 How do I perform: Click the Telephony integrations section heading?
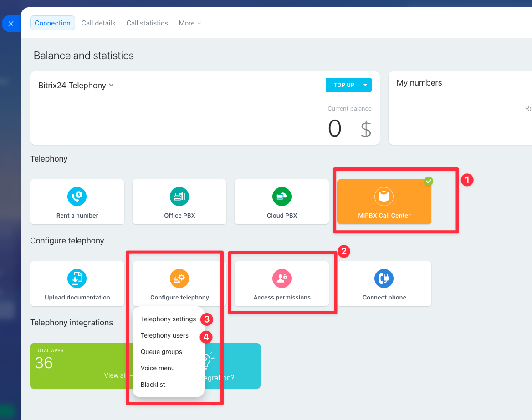[x=72, y=322]
